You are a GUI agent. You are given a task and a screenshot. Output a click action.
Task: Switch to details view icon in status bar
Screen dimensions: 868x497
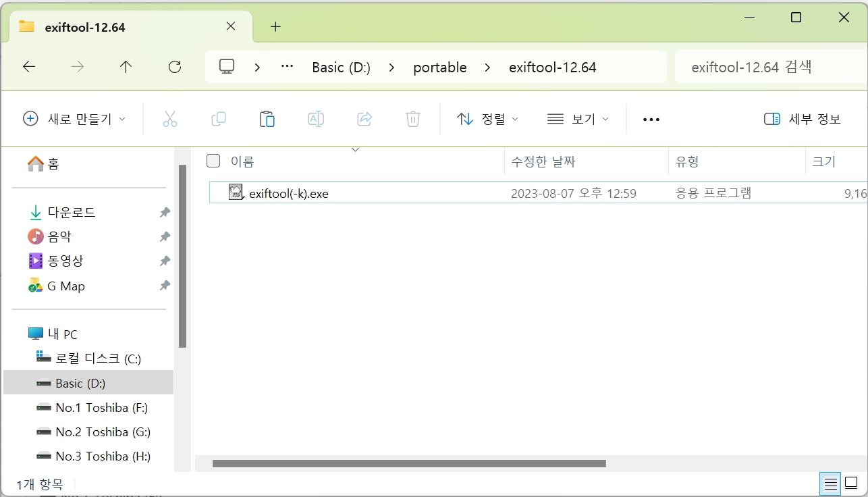pyautogui.click(x=831, y=483)
